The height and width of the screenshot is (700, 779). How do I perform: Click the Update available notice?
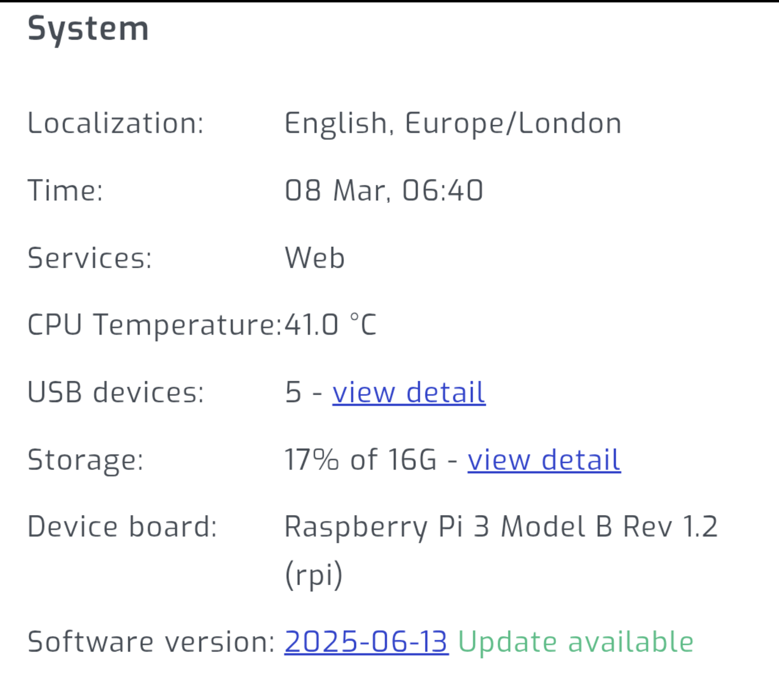pos(576,641)
